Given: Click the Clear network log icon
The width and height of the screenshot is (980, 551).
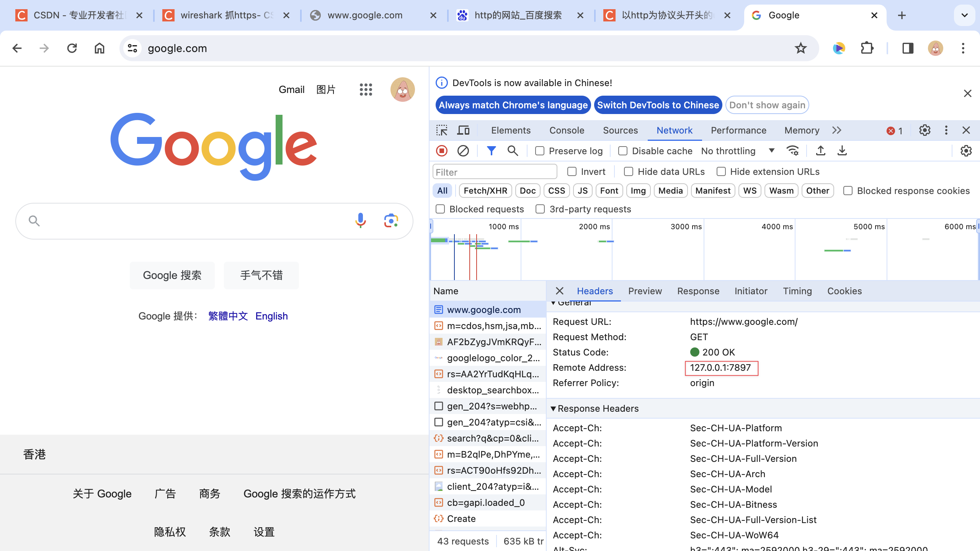Looking at the screenshot, I should coord(463,151).
